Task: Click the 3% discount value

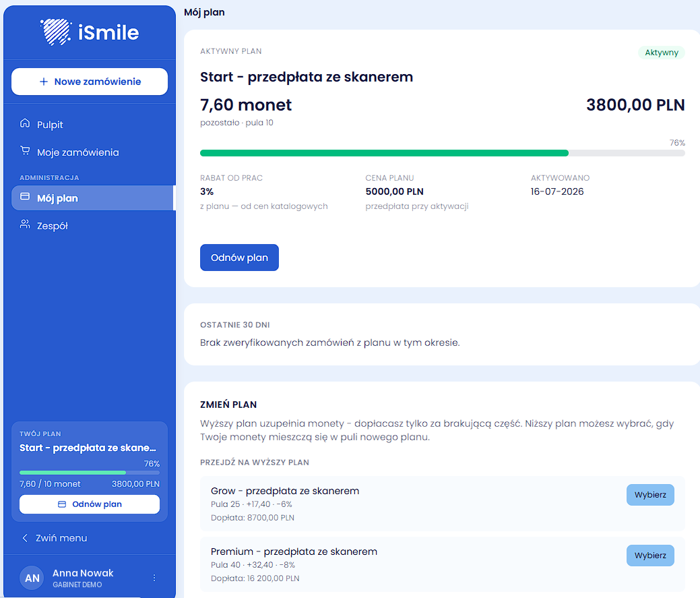Action: (x=207, y=191)
